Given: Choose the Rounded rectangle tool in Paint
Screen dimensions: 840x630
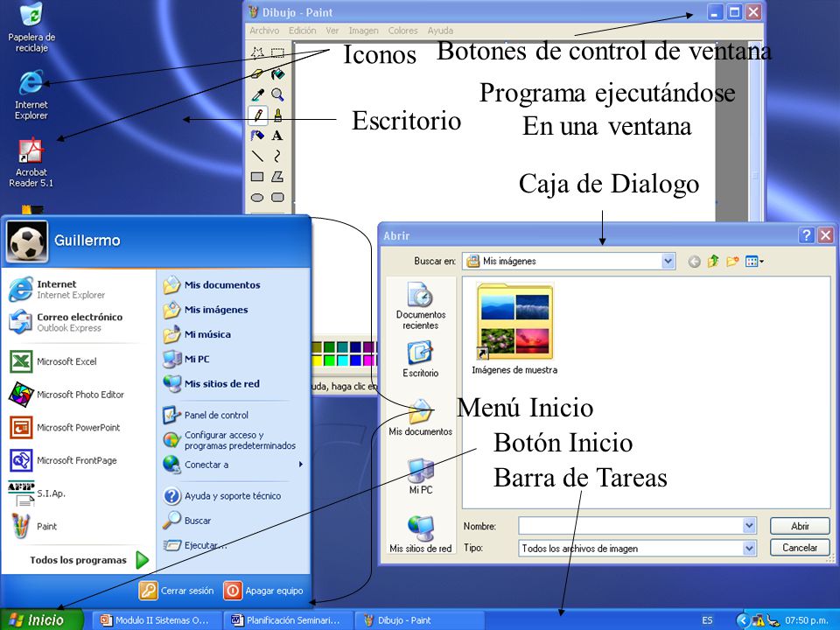Looking at the screenshot, I should tap(277, 197).
